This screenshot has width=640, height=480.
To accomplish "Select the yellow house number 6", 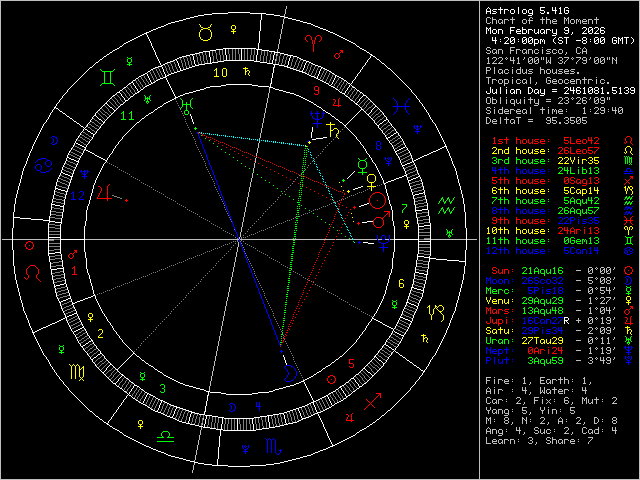I will pos(401,284).
